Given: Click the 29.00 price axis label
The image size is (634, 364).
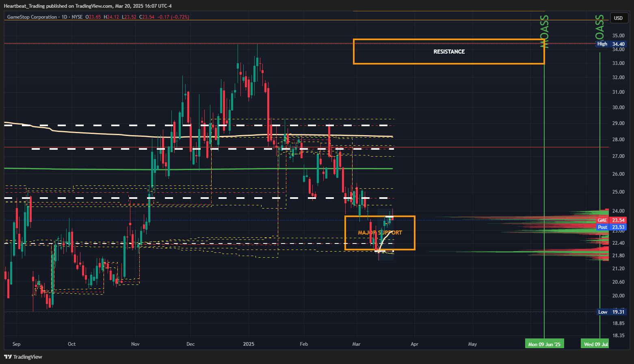Looking at the screenshot, I should (619, 123).
